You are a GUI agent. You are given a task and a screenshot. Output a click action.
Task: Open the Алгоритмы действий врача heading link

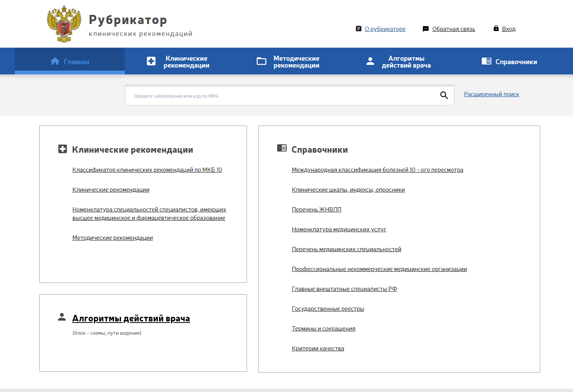click(131, 318)
